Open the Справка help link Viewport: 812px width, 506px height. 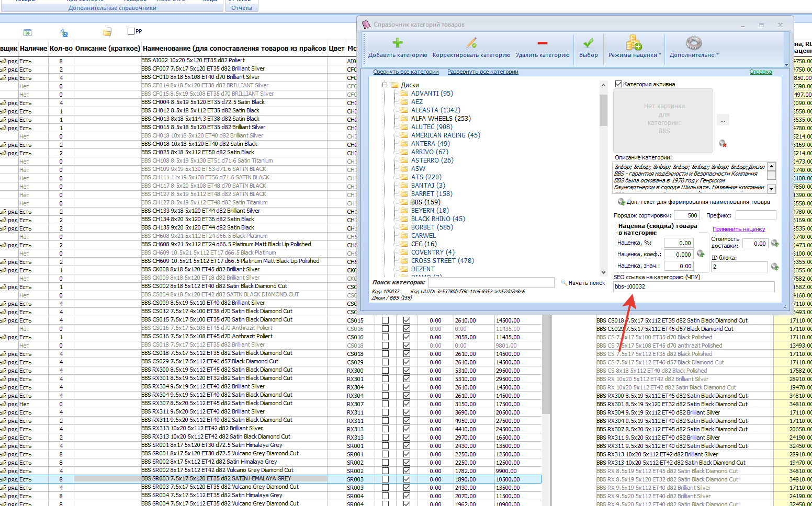761,72
